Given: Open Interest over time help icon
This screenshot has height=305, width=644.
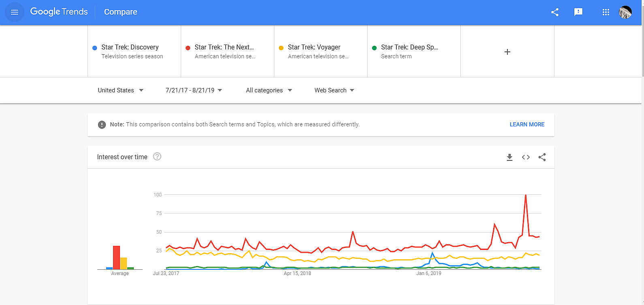Looking at the screenshot, I should [157, 156].
